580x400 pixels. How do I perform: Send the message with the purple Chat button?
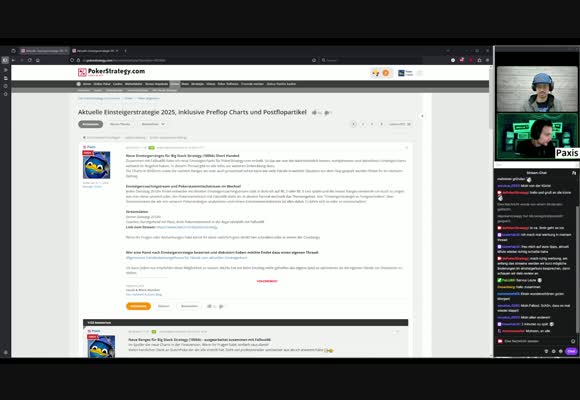(571, 351)
